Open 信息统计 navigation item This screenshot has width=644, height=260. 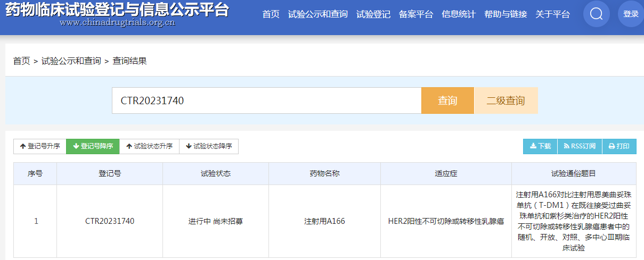tap(459, 14)
